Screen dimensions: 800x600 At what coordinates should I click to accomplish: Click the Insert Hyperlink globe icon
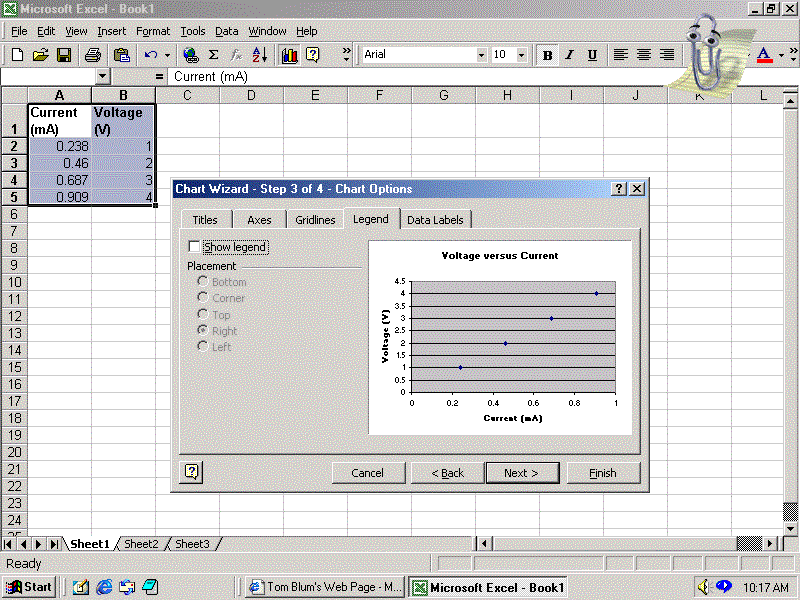pyautogui.click(x=191, y=55)
